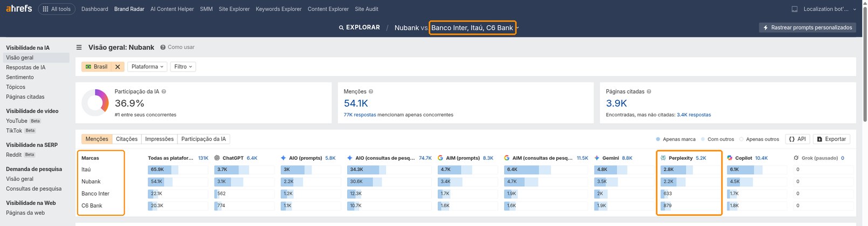Open Visão geral under Demanda de pesquisa
868x226 pixels.
pyautogui.click(x=19, y=179)
